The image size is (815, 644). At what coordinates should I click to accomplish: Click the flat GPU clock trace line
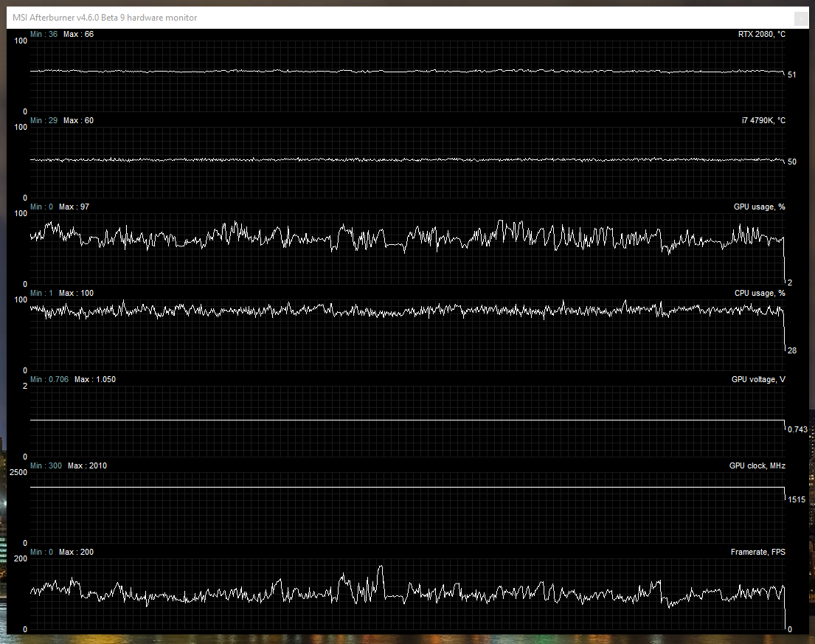tap(407, 487)
